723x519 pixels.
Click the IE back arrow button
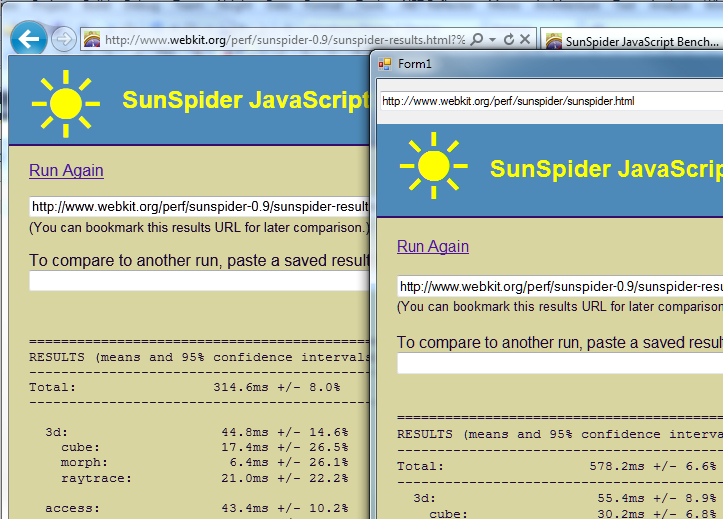click(29, 40)
